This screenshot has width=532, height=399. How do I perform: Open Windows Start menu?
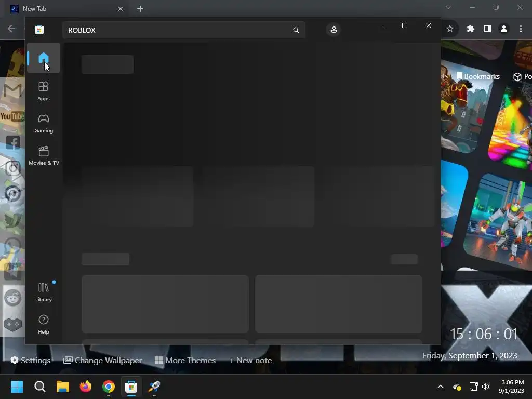tap(17, 387)
